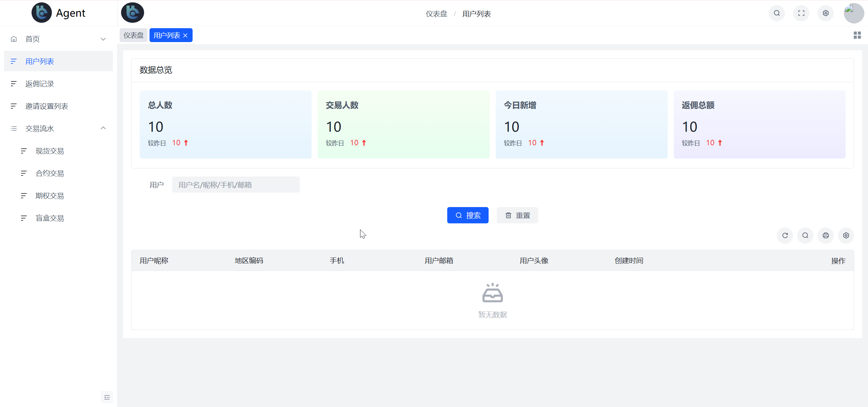Image resolution: width=868 pixels, height=407 pixels.
Task: Click the user search input field
Action: tap(236, 184)
